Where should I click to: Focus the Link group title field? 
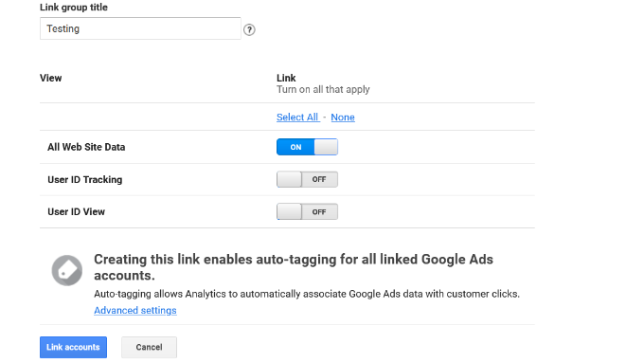click(140, 28)
